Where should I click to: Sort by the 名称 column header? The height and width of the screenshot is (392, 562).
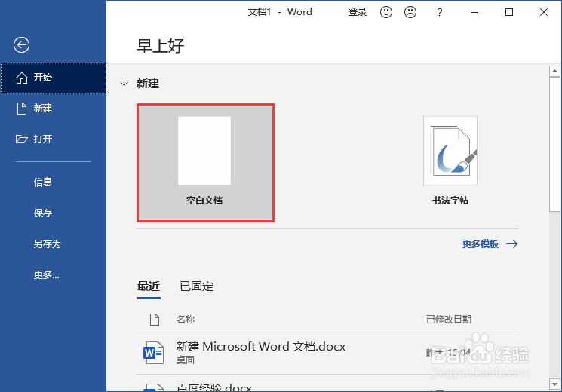click(186, 320)
